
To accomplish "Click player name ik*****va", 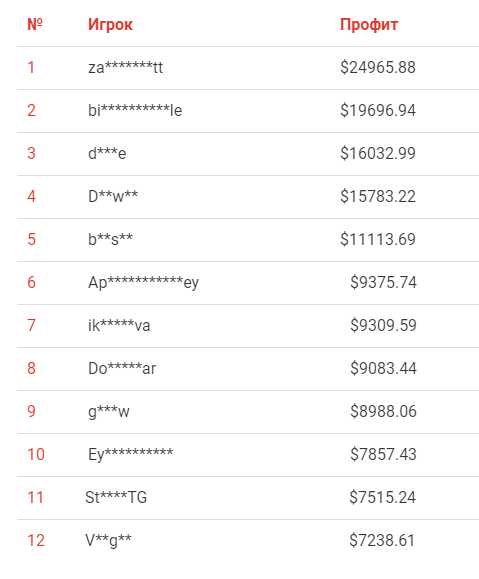I will 119,325.
